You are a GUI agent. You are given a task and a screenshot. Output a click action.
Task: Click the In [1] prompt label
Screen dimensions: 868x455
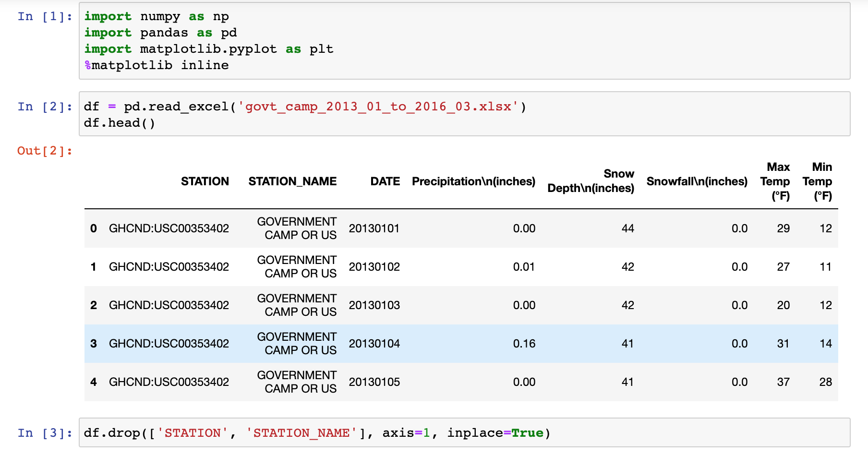[x=45, y=16]
